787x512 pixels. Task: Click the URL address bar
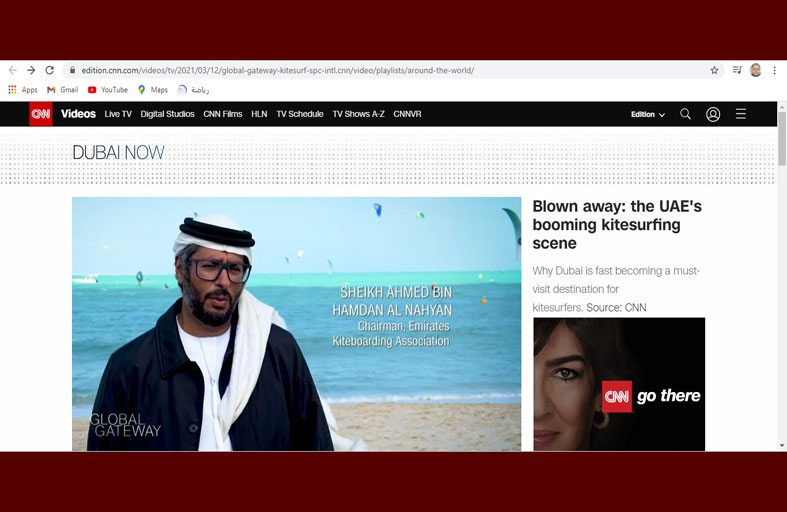pyautogui.click(x=380, y=71)
